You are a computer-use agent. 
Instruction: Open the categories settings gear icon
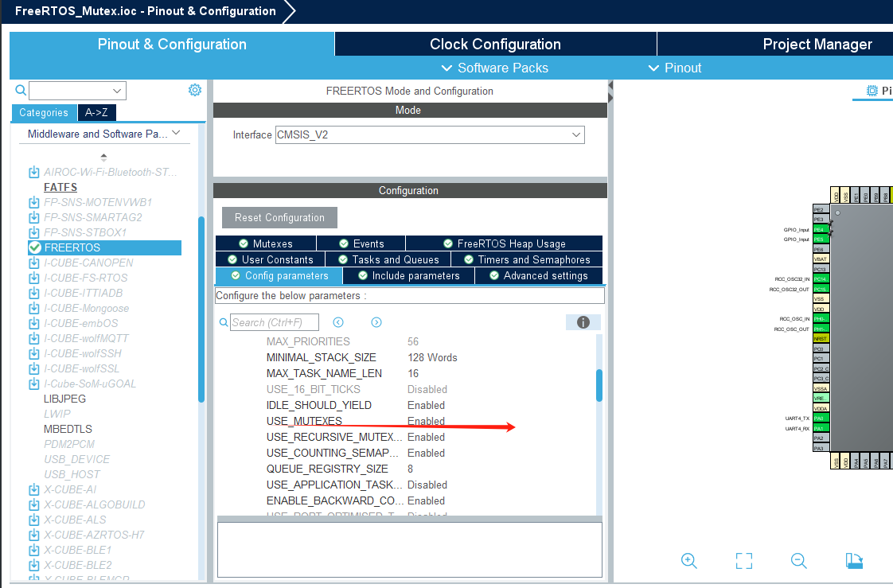tap(195, 90)
